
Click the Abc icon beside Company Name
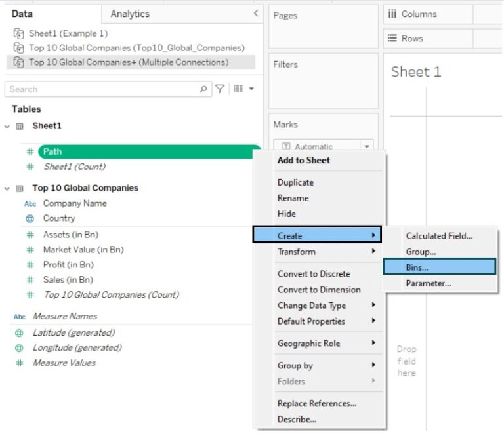pos(30,203)
